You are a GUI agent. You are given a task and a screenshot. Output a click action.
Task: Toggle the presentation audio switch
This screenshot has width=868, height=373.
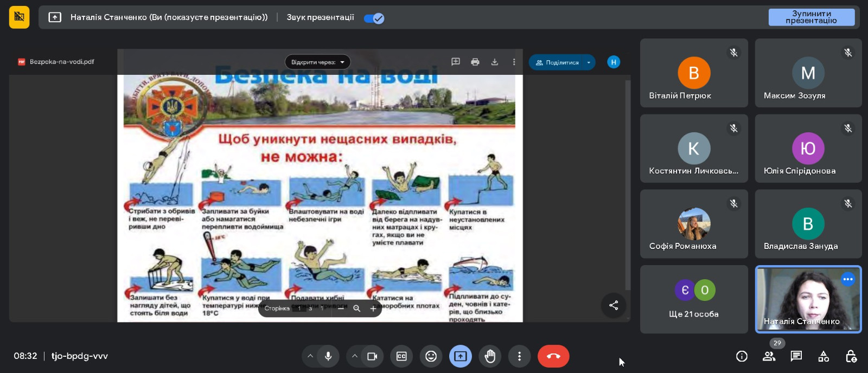click(374, 18)
